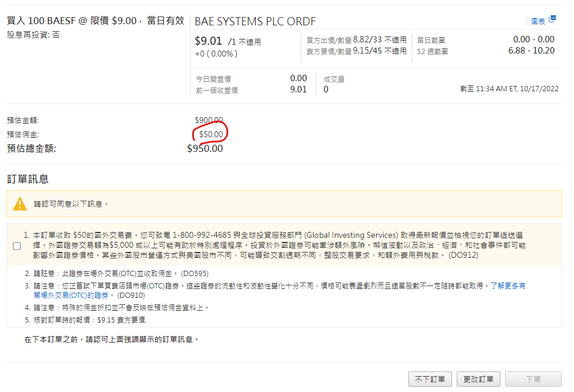The height and width of the screenshot is (392, 574).
Task: Click the 不下訂單 button
Action: coord(430,379)
